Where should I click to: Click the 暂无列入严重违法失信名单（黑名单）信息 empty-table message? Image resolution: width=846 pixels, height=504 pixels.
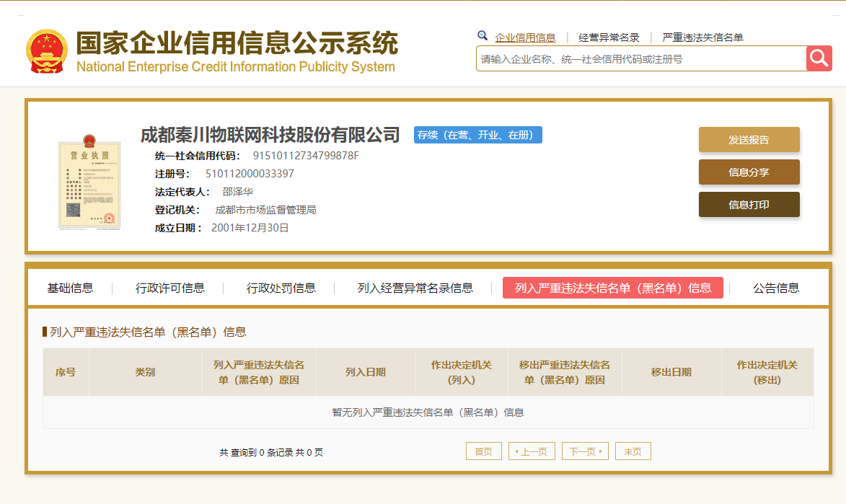pyautogui.click(x=428, y=413)
